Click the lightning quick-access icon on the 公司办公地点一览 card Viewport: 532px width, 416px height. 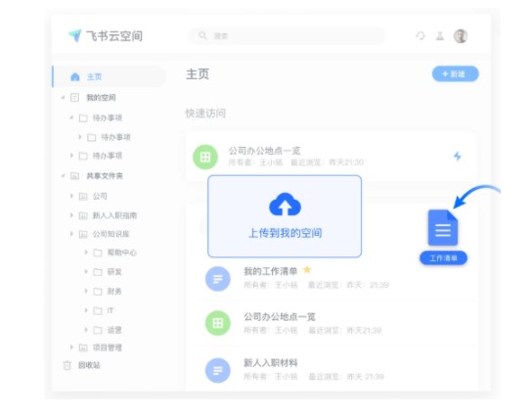[x=458, y=157]
